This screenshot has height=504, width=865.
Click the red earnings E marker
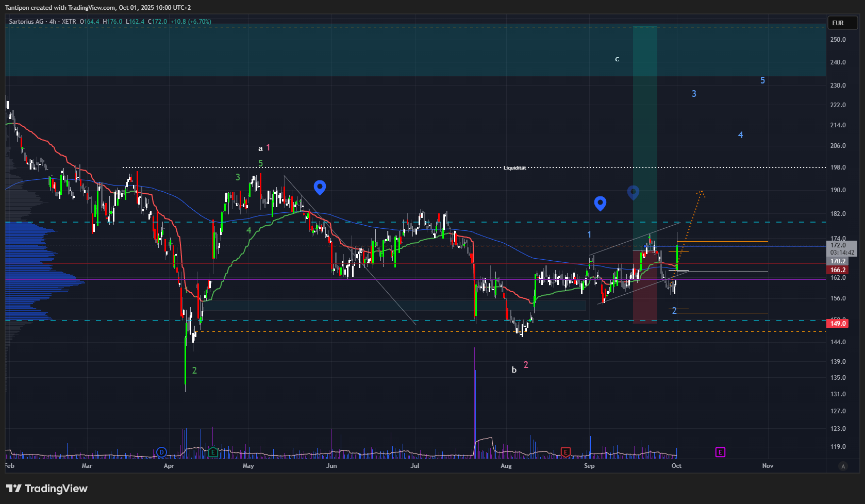565,452
